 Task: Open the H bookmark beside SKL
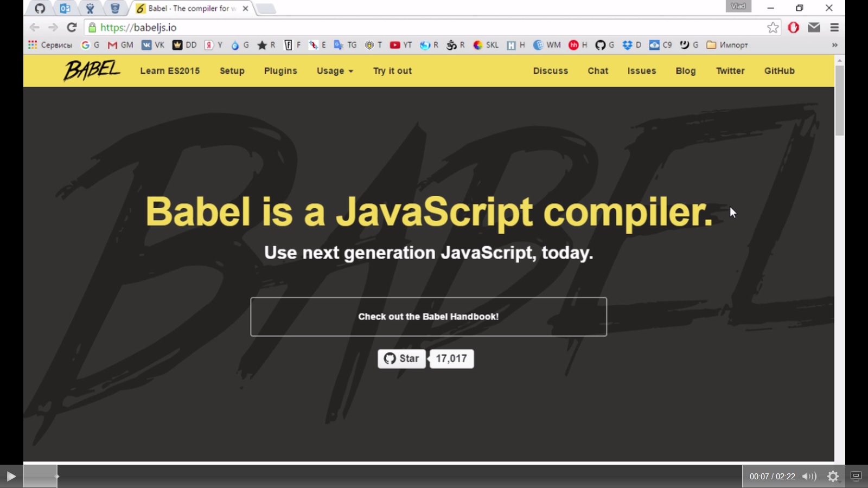[516, 45]
